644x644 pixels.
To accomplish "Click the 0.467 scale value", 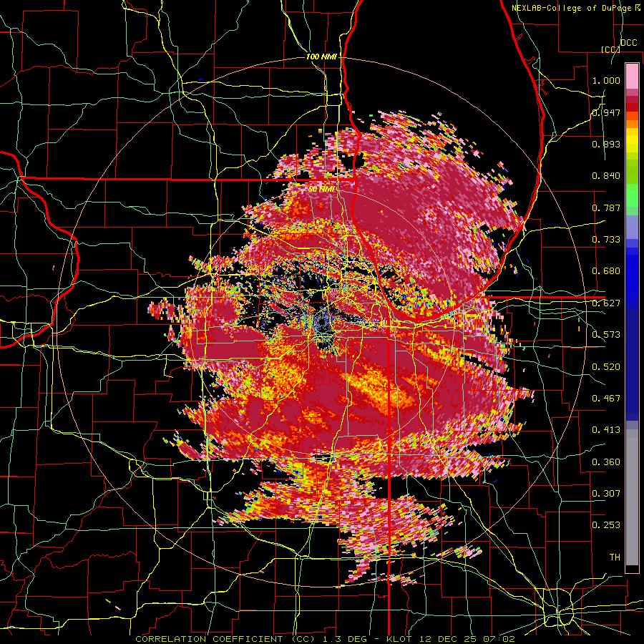I will (606, 399).
